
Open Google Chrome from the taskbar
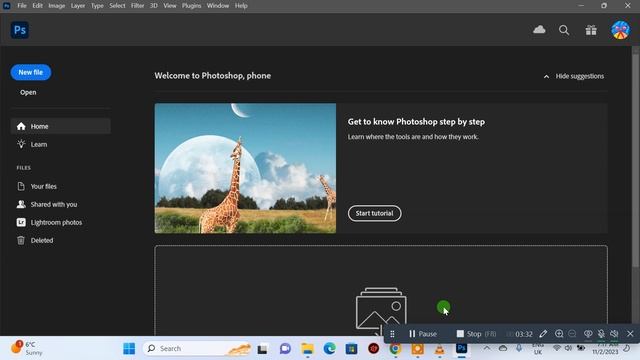[395, 349]
